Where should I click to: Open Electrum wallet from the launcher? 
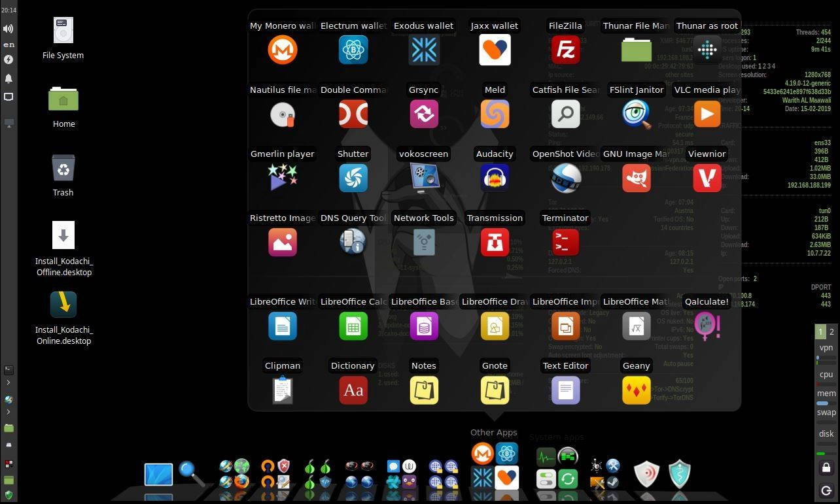353,50
